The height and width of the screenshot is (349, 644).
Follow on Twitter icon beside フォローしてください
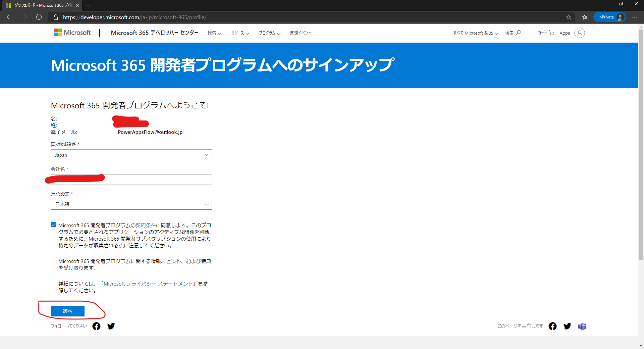pyautogui.click(x=111, y=326)
